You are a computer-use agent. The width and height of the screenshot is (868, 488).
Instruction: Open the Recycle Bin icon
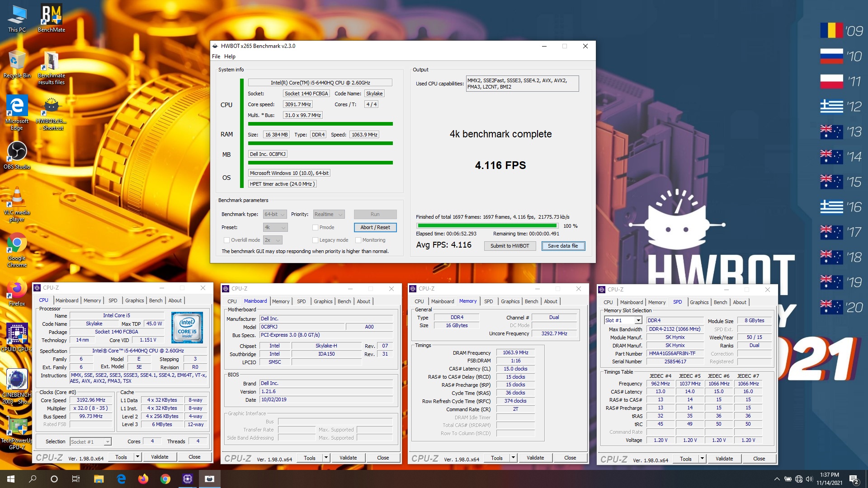point(17,64)
